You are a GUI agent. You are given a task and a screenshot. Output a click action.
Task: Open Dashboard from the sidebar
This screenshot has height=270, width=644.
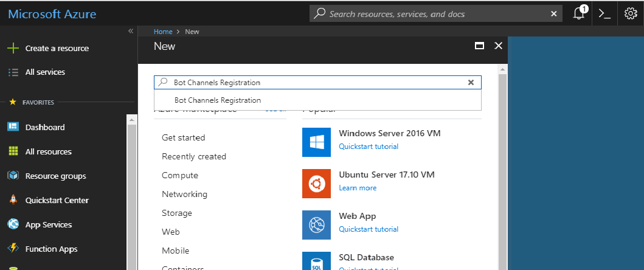pyautogui.click(x=44, y=127)
